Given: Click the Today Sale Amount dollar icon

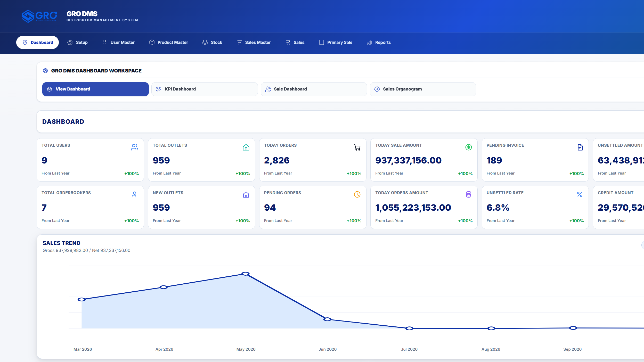Looking at the screenshot, I should (469, 147).
